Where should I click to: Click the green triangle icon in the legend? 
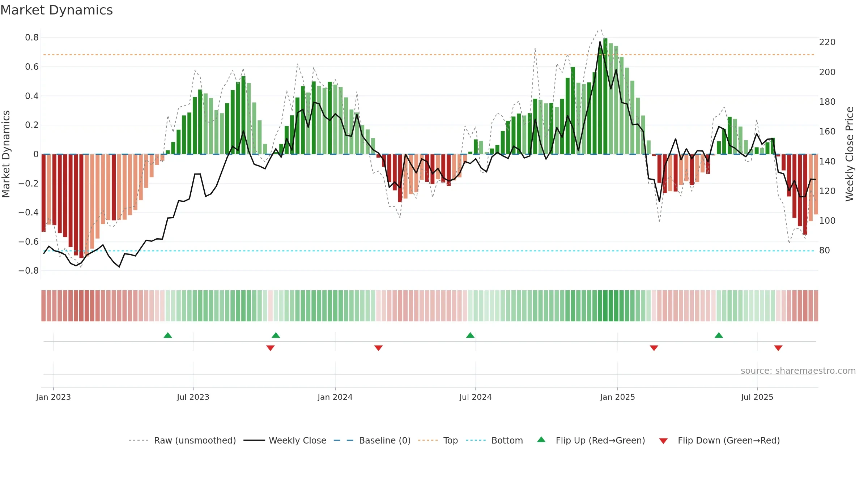point(541,440)
